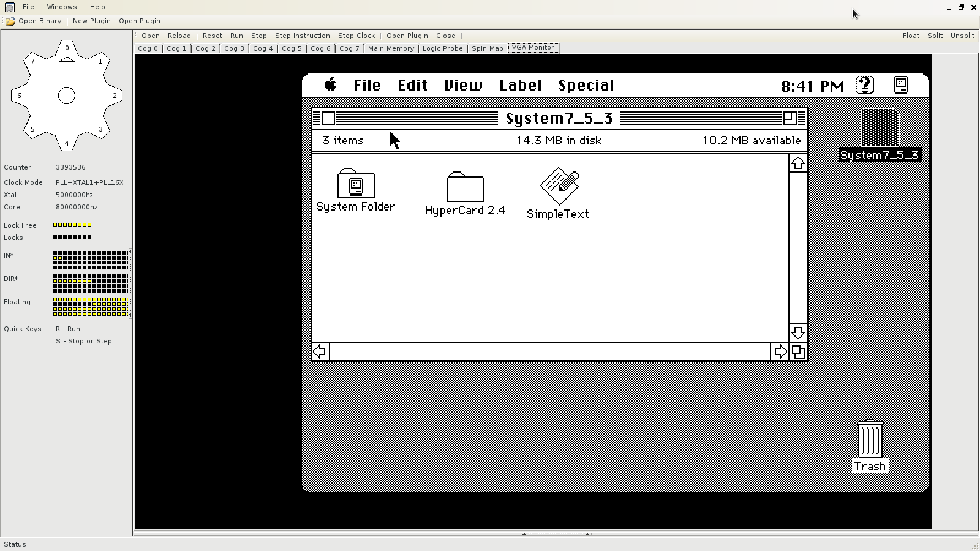Viewport: 980px width, 551px height.
Task: Select the HyperCard 2.4 folder icon
Action: (x=465, y=187)
